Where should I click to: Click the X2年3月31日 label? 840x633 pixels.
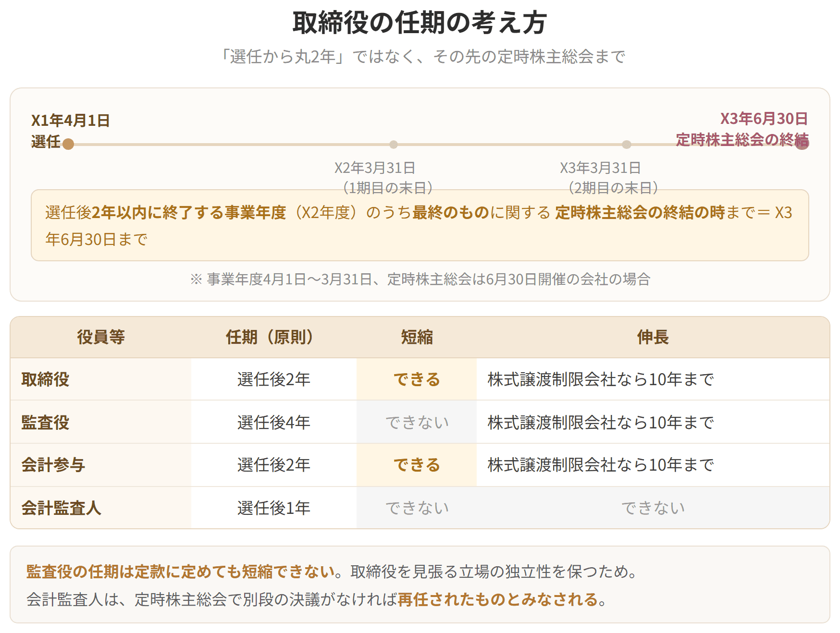(x=375, y=168)
